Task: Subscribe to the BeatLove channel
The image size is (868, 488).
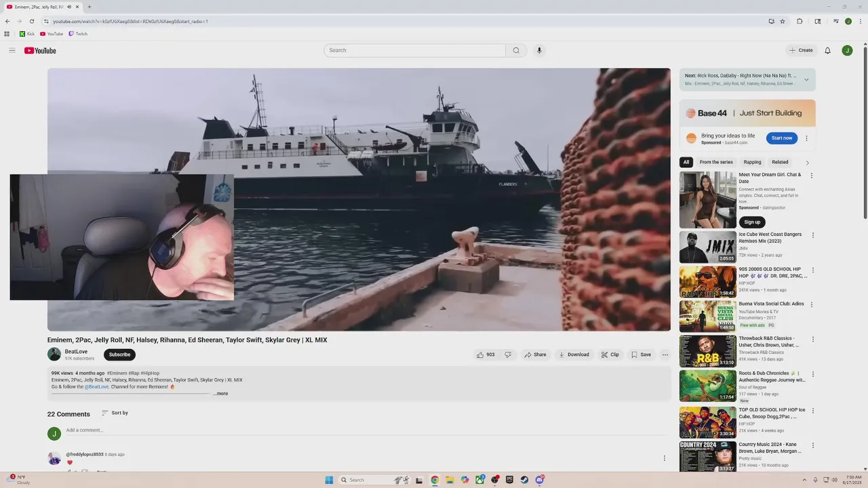Action: click(119, 354)
